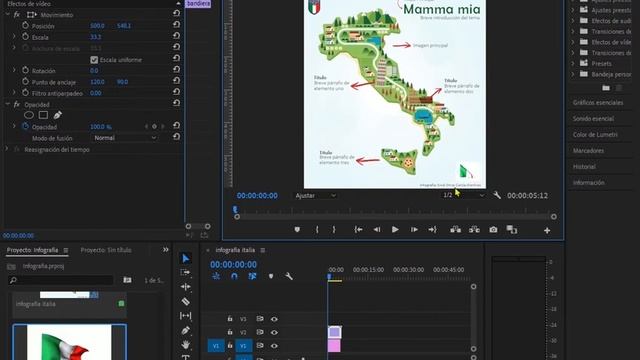
Task: Select the Ripple Edit tool
Action: [185, 287]
